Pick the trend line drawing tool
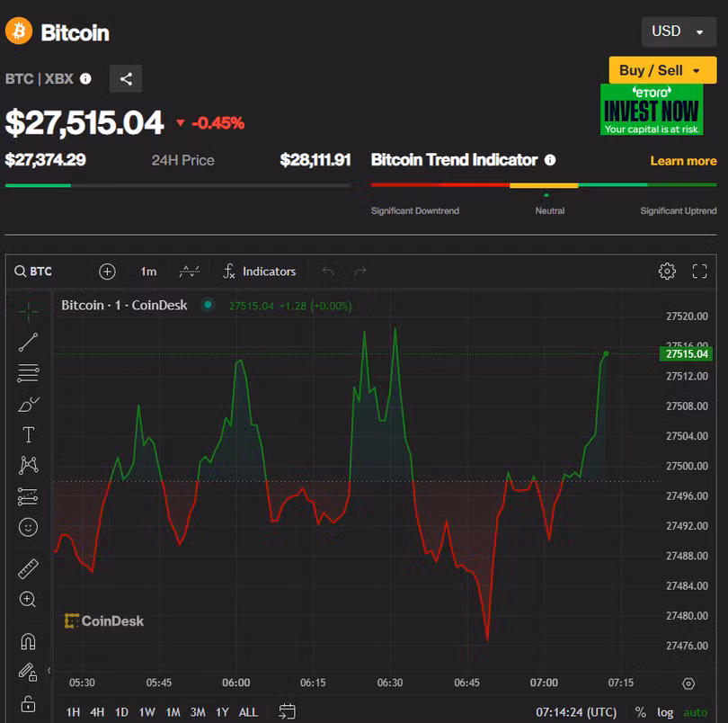728x723 pixels. tap(28, 342)
